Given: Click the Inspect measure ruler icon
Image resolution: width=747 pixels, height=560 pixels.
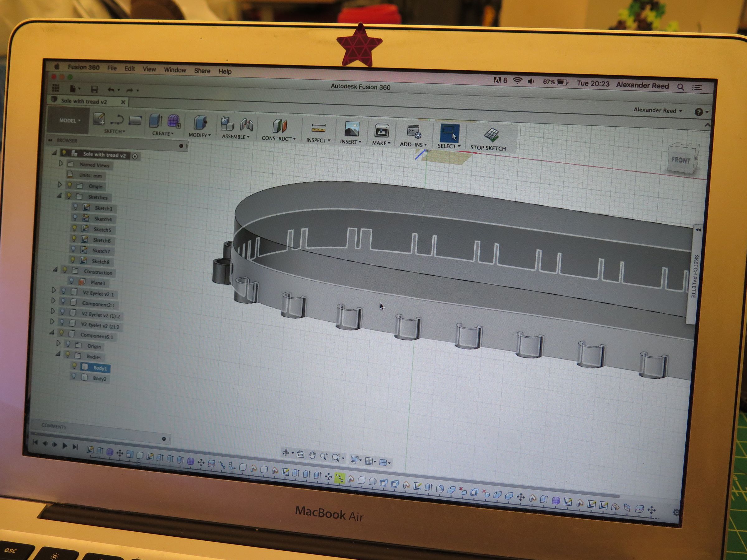Looking at the screenshot, I should click(318, 128).
